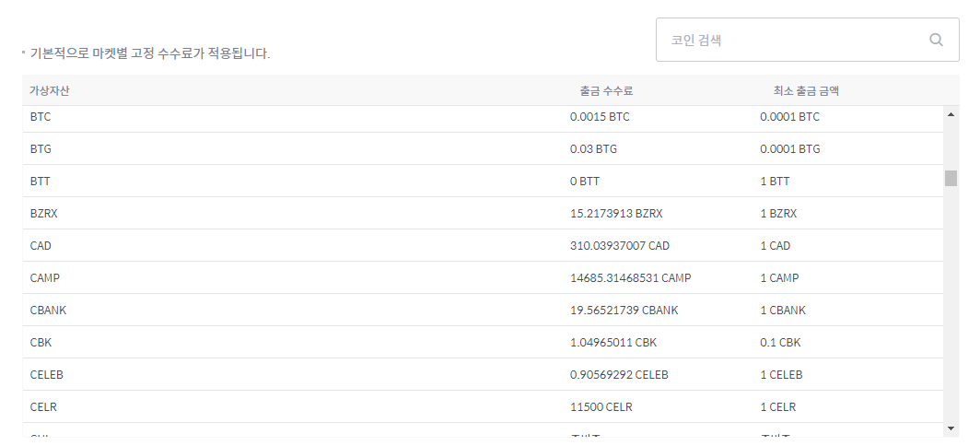The image size is (980, 446).
Task: Click the 19.56521739 CBANK fee value
Action: point(624,311)
